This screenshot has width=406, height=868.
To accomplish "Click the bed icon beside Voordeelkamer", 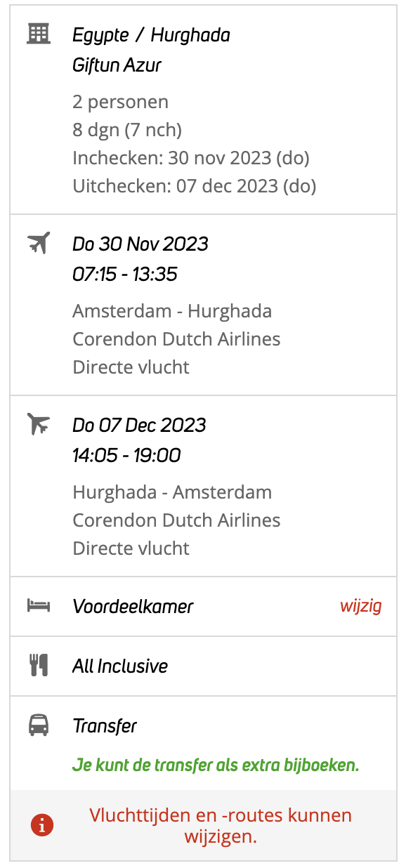I will click(39, 606).
